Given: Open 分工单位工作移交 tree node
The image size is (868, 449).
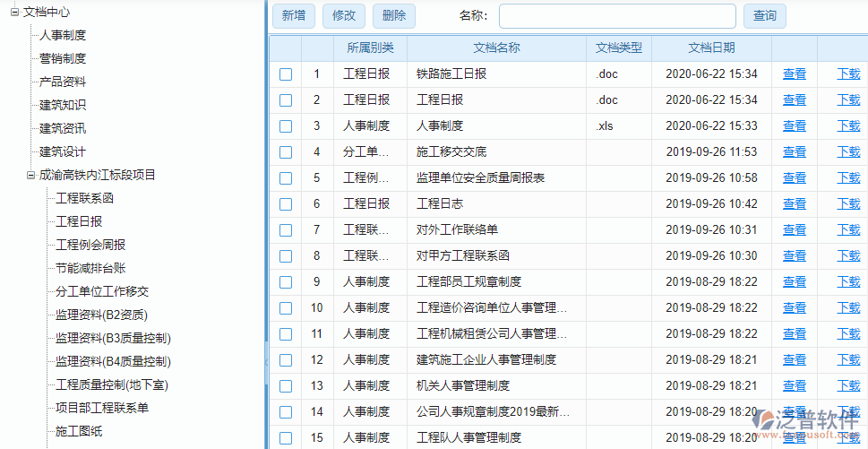Looking at the screenshot, I should 102,291.
